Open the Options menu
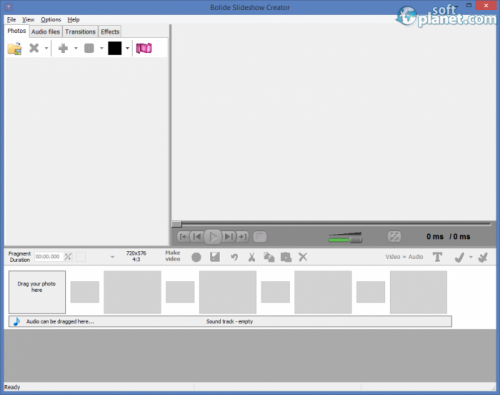The image size is (500, 395). [x=51, y=20]
